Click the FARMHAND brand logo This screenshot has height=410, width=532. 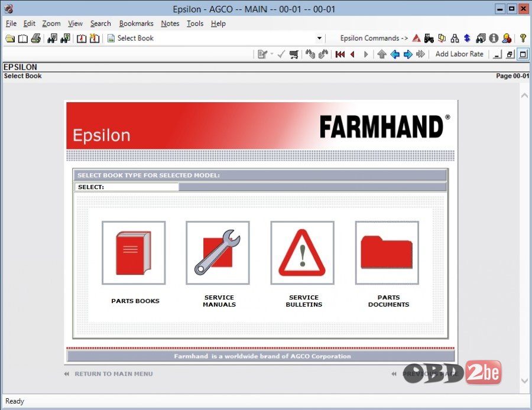tap(384, 126)
